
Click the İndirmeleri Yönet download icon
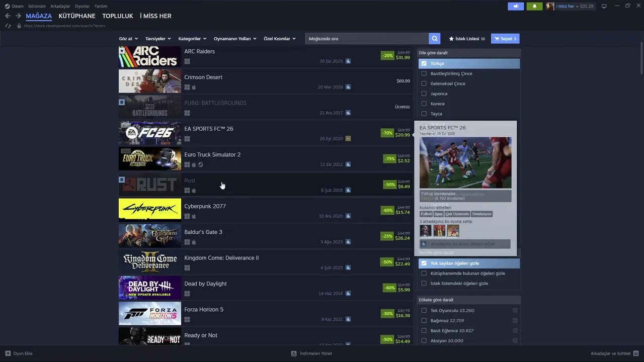[294, 353]
